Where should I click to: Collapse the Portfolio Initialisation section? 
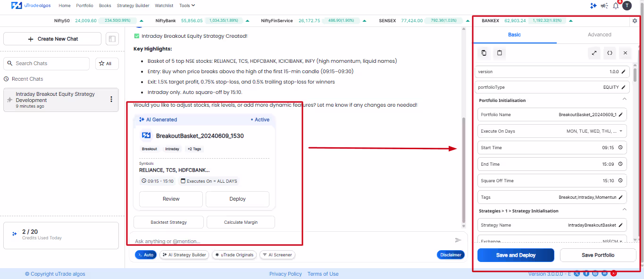point(625,99)
